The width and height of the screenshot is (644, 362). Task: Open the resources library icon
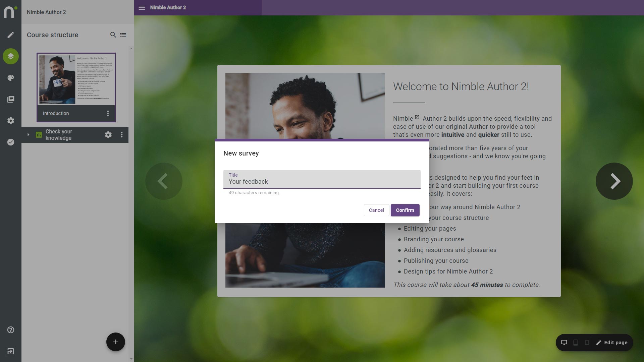pos(11,99)
